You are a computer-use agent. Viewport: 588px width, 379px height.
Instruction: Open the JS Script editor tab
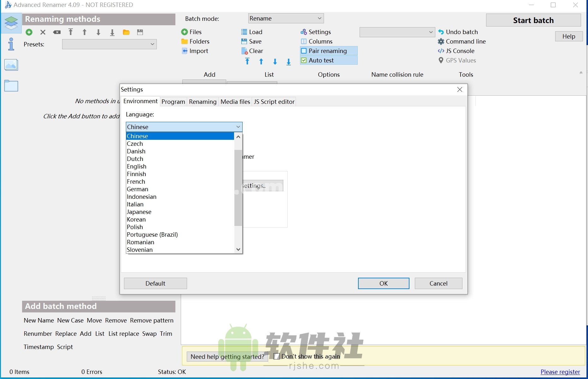274,102
